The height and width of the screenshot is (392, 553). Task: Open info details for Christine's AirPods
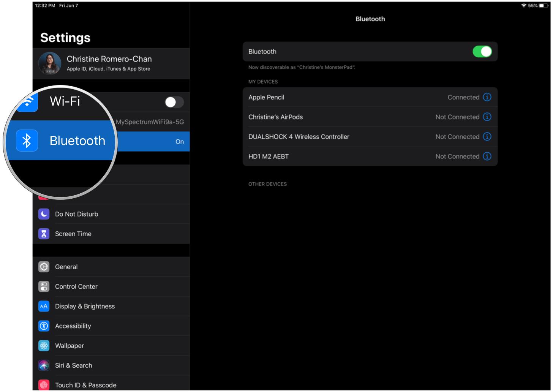pos(487,117)
